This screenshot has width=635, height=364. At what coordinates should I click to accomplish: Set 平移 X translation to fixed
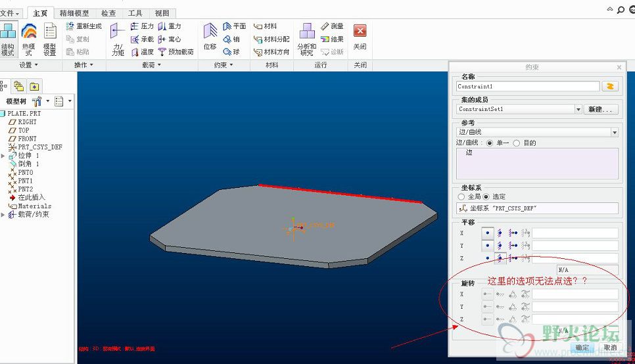pos(500,233)
